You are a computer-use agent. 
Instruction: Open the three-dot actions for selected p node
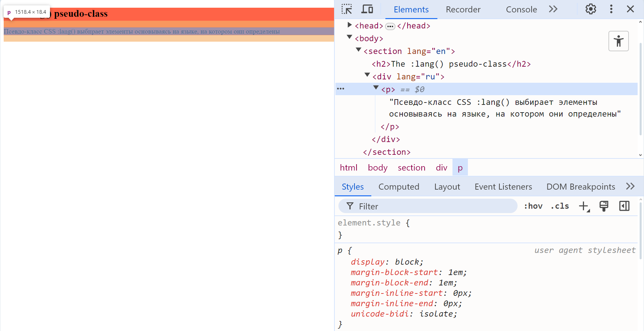click(x=341, y=89)
